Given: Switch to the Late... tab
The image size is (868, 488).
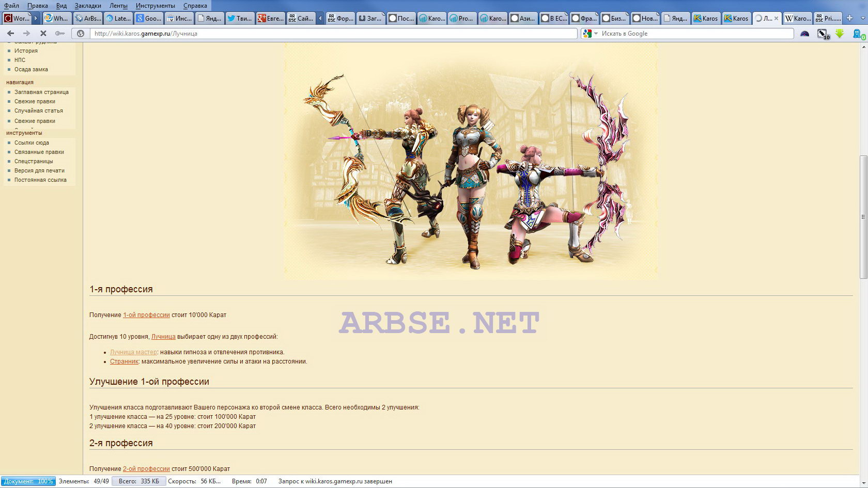Looking at the screenshot, I should 118,18.
